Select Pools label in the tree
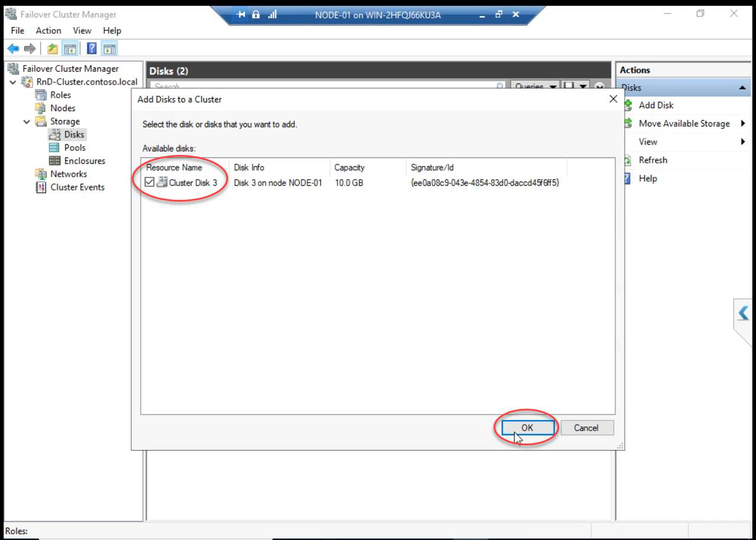This screenshot has height=540, width=756. [x=75, y=147]
